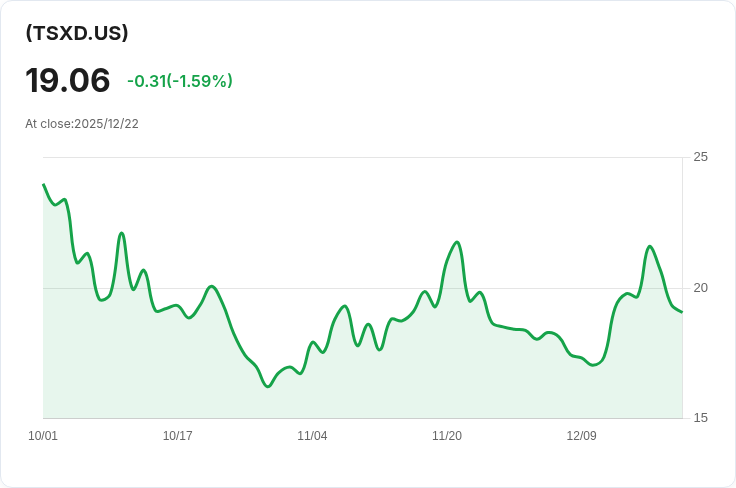736x488 pixels.
Task: Select the 11/20 date on x-axis
Action: (x=446, y=436)
